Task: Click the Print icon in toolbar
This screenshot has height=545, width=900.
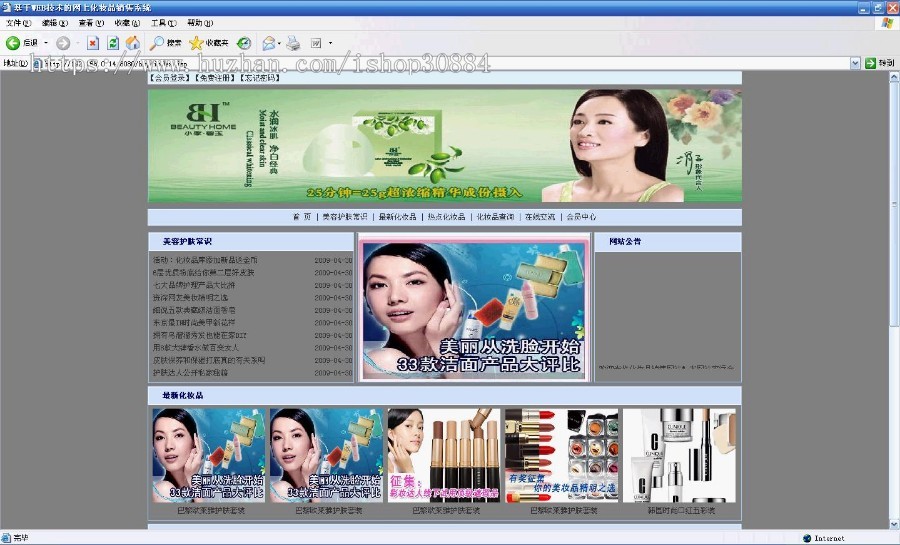Action: tap(293, 43)
